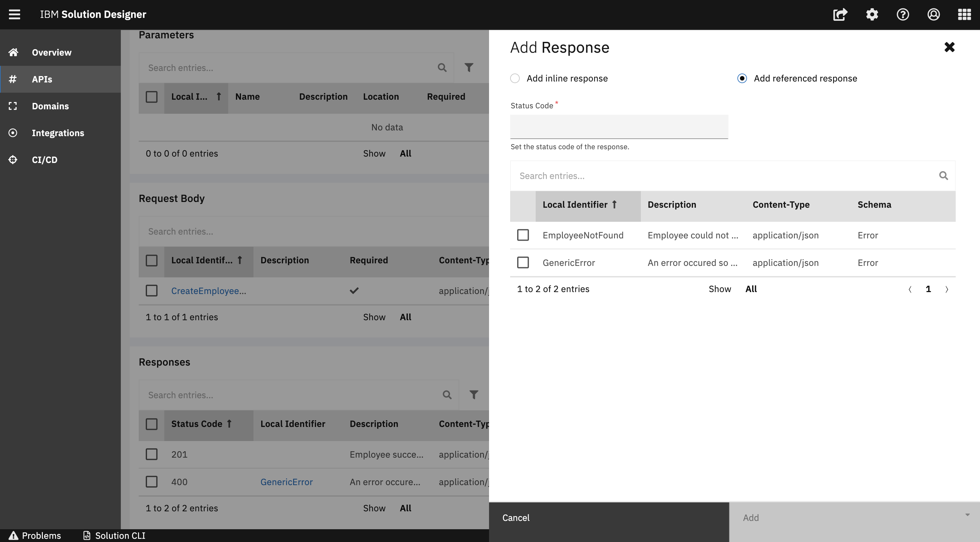980x542 pixels.
Task: Click the Status Code input field
Action: (619, 127)
